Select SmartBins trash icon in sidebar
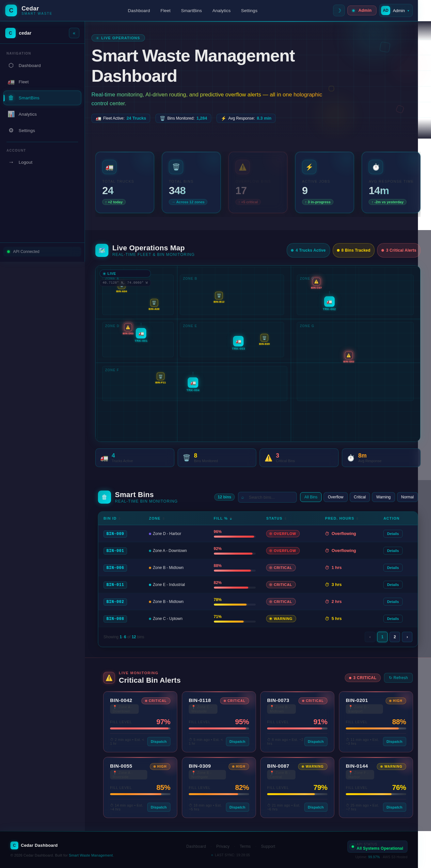This screenshot has width=431, height=868. tap(11, 98)
